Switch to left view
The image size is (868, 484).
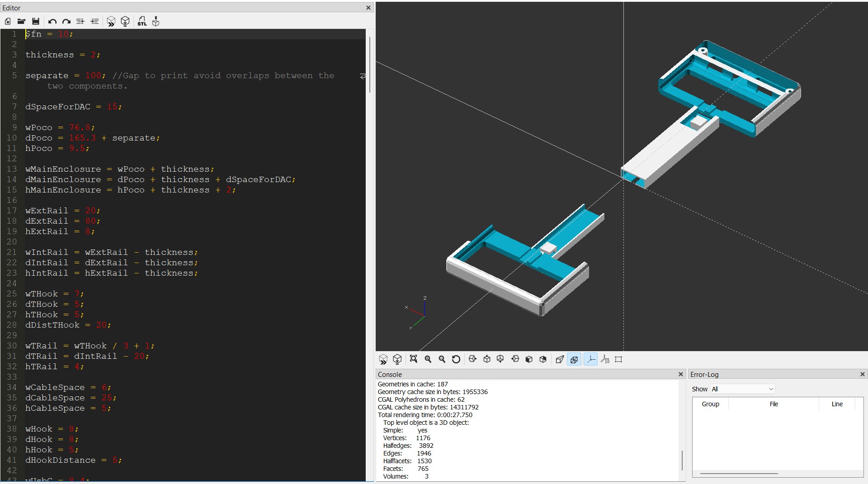pos(515,359)
